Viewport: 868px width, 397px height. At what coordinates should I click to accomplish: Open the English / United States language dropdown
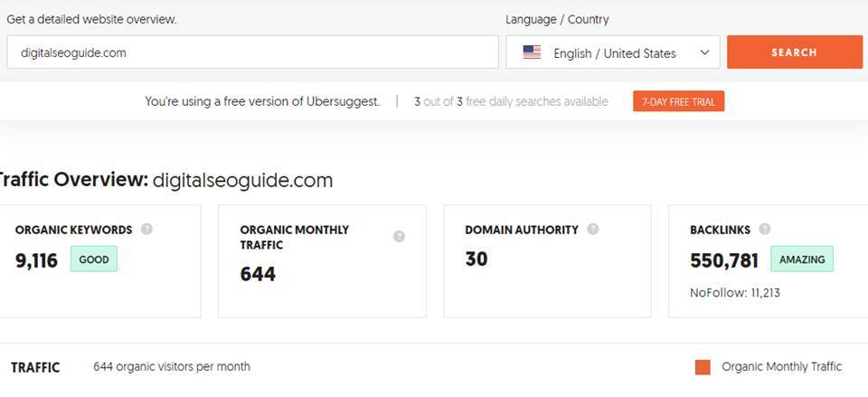click(612, 52)
